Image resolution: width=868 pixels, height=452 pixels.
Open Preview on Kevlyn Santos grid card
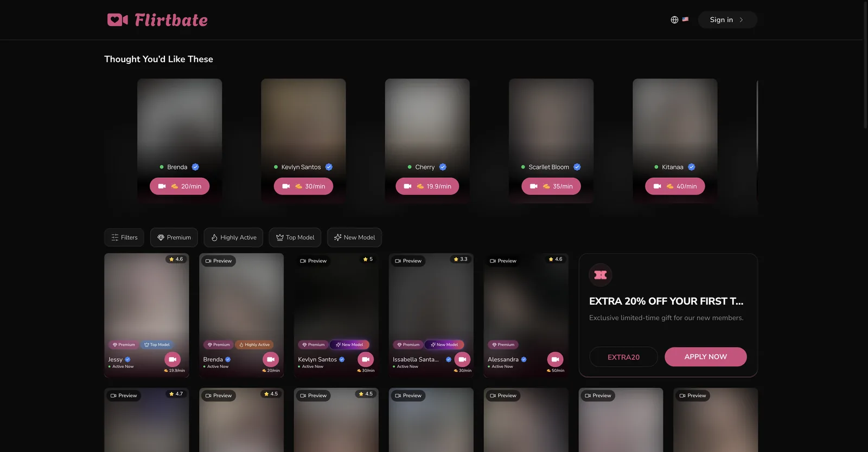(314, 261)
